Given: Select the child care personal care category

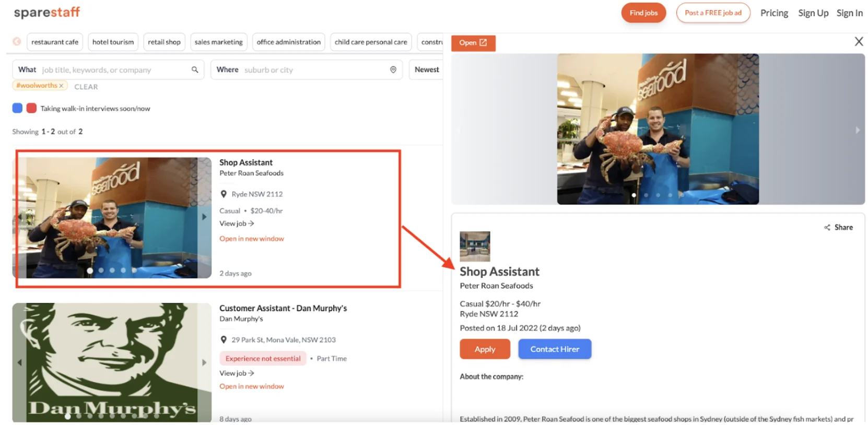Looking at the screenshot, I should [x=371, y=42].
